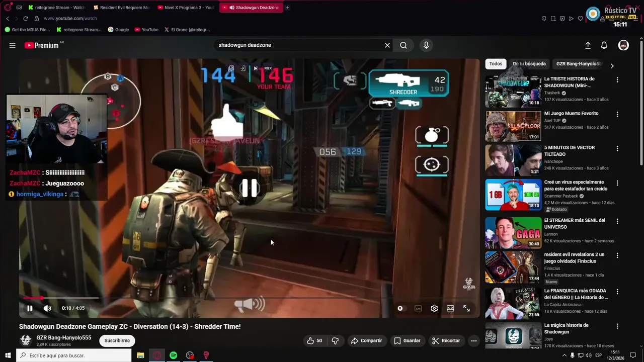Open options menu for resident evil revelations video
Image resolution: width=644 pixels, height=362 pixels.
[617, 256]
